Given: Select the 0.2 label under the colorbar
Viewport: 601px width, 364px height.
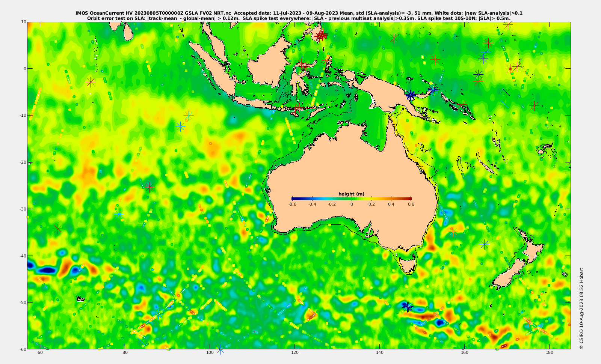Looking at the screenshot, I should pyautogui.click(x=371, y=205).
